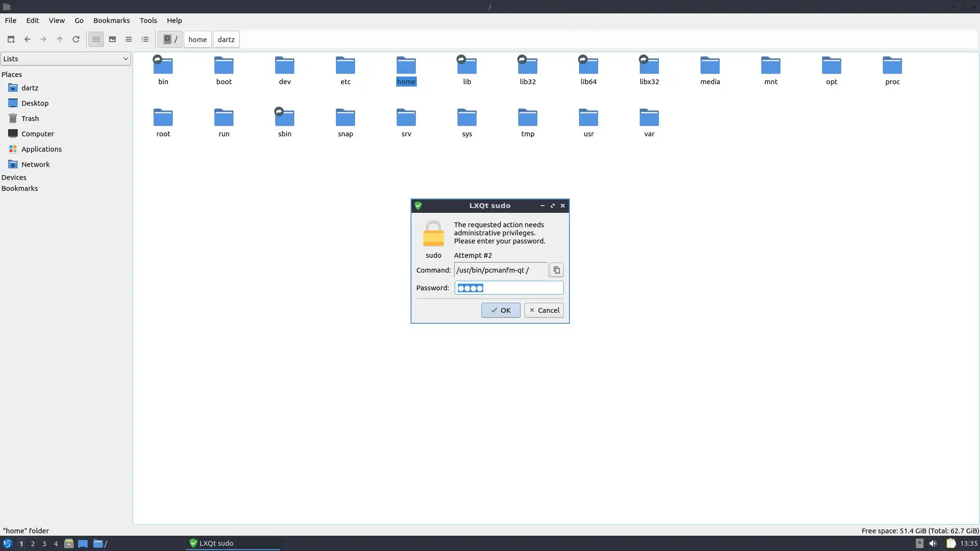
Task: Switch to detailed list view mode
Action: pyautogui.click(x=145, y=39)
